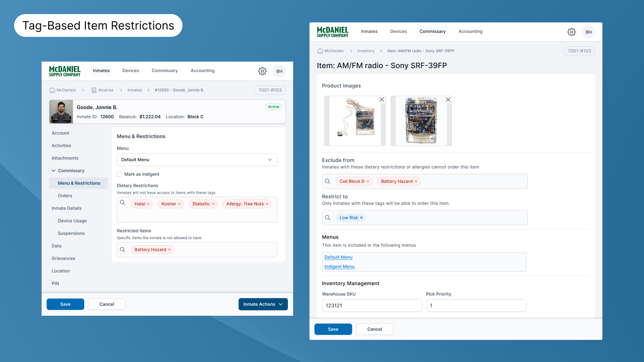
Task: Open the Indigent Menu link
Action: [x=339, y=266]
